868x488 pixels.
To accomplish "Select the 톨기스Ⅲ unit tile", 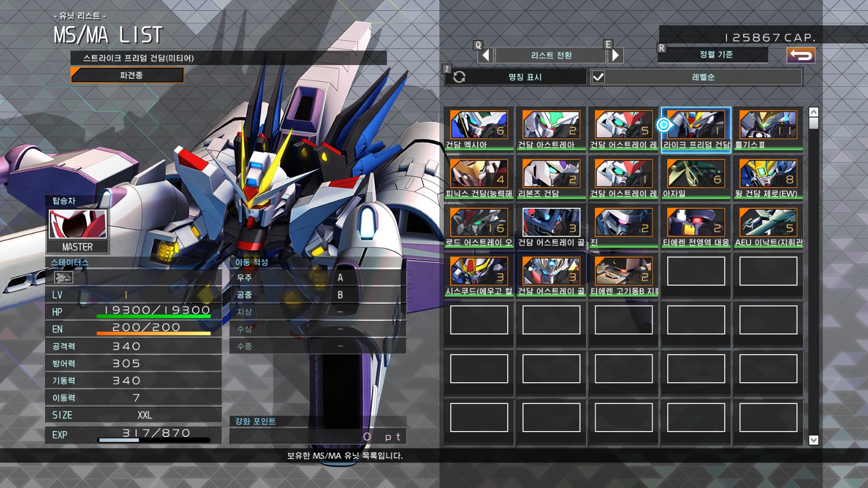I will click(768, 130).
